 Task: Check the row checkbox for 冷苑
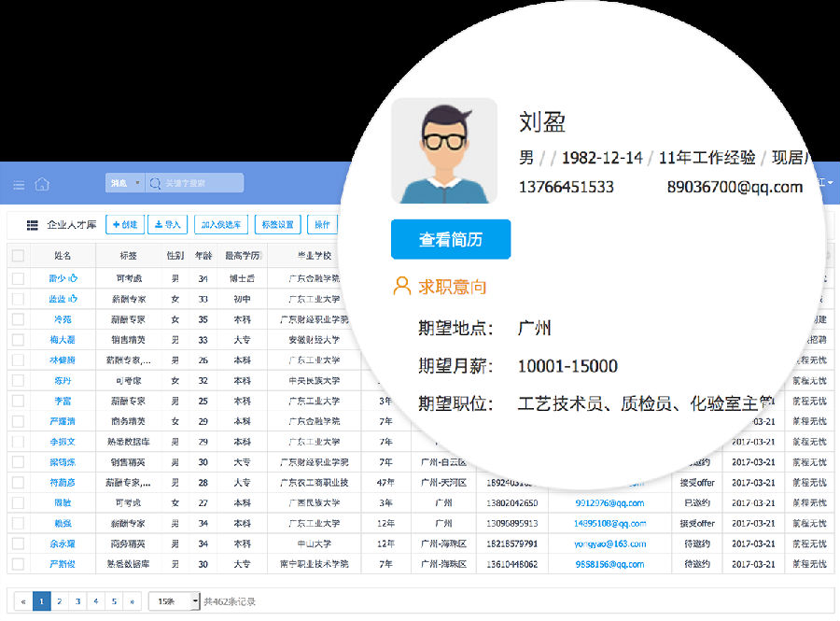coord(18,319)
